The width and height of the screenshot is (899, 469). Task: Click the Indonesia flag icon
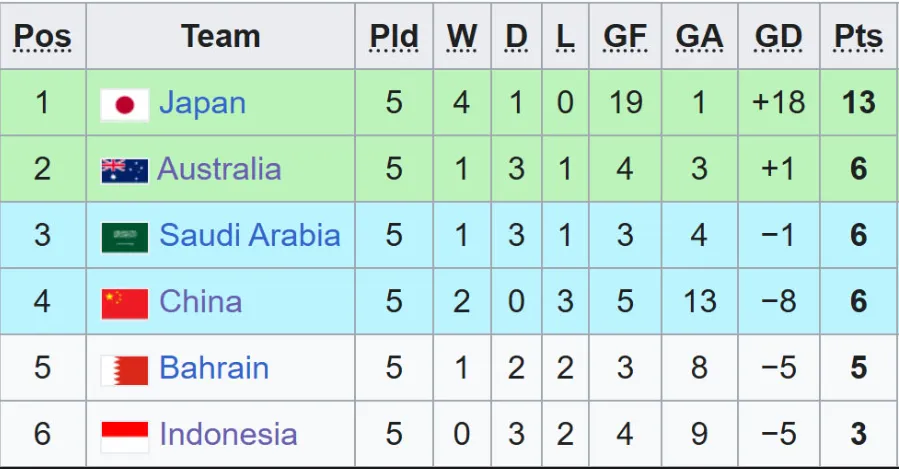(x=125, y=436)
